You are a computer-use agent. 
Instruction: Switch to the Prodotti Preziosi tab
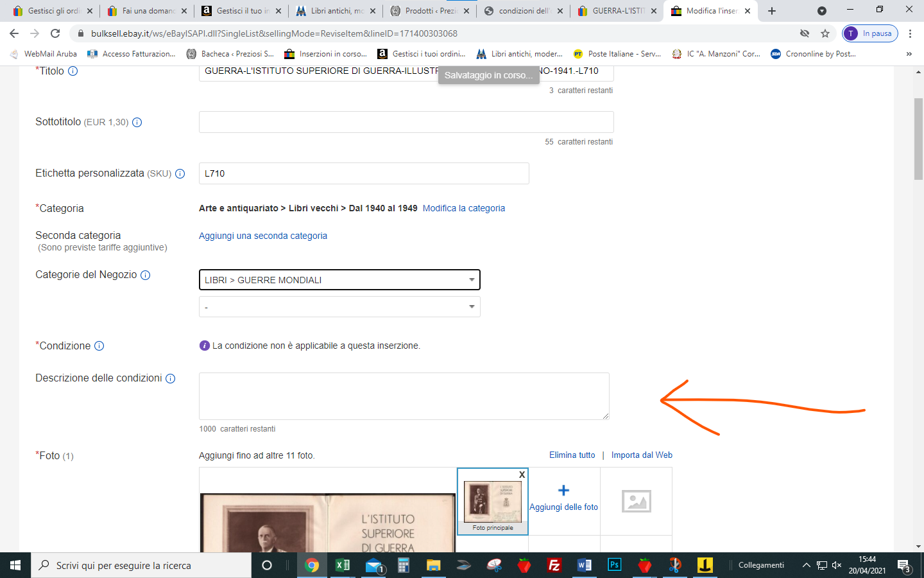pos(430,11)
